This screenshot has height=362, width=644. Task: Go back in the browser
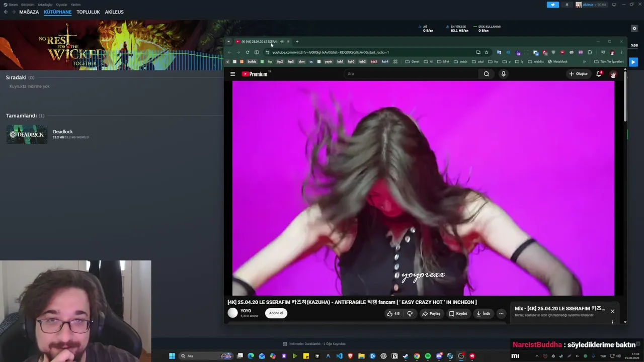pyautogui.click(x=229, y=52)
